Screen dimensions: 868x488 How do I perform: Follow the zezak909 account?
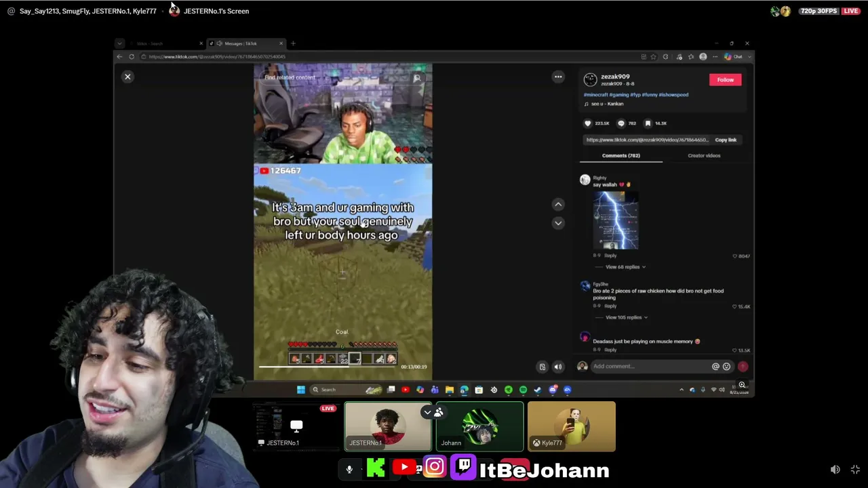[x=725, y=80]
